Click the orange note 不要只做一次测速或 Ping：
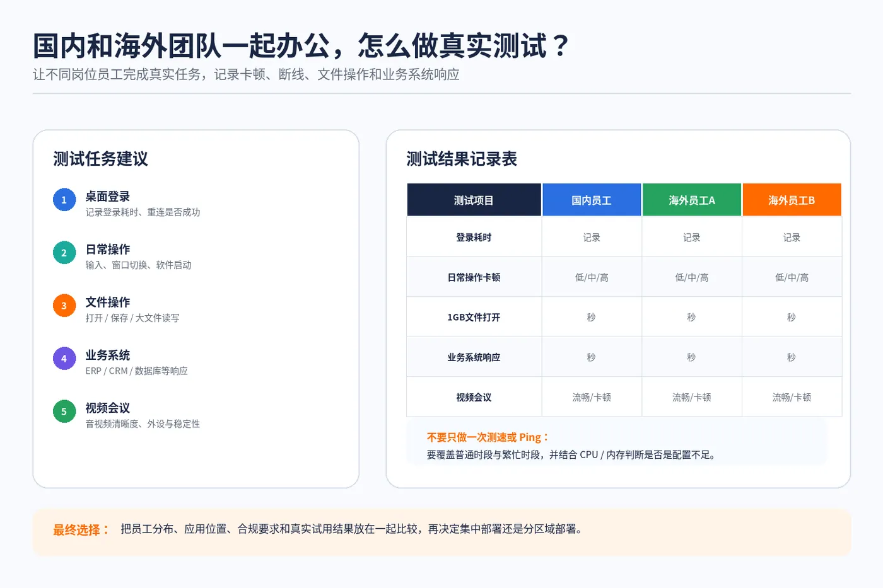Screen dimensions: 883x588 point(488,437)
